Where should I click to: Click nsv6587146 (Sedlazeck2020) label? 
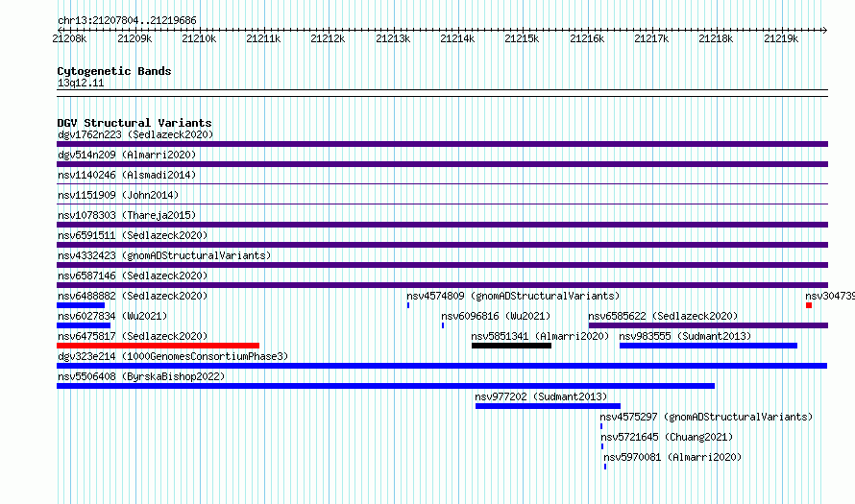[x=133, y=276]
